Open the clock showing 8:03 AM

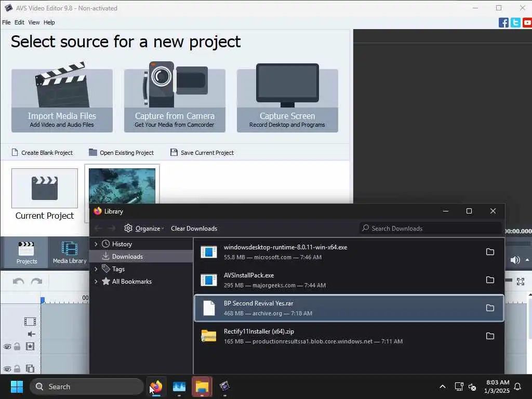[497, 387]
